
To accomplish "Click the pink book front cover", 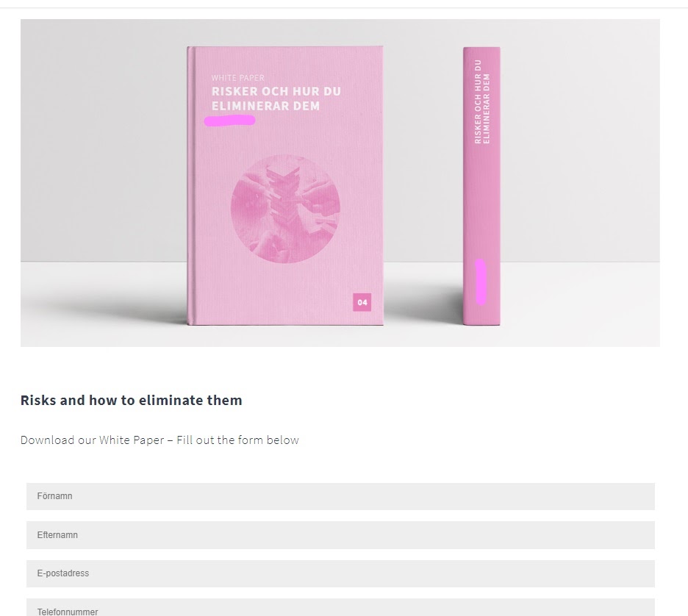I will coord(285,185).
